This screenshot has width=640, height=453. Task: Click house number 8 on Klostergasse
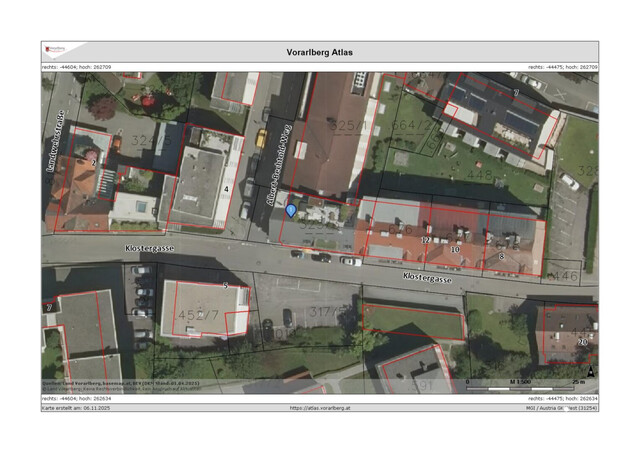click(x=502, y=257)
